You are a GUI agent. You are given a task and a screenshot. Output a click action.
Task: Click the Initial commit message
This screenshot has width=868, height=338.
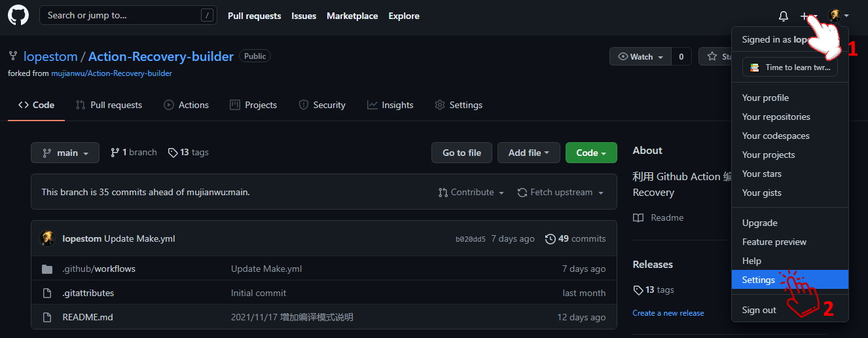(x=259, y=293)
